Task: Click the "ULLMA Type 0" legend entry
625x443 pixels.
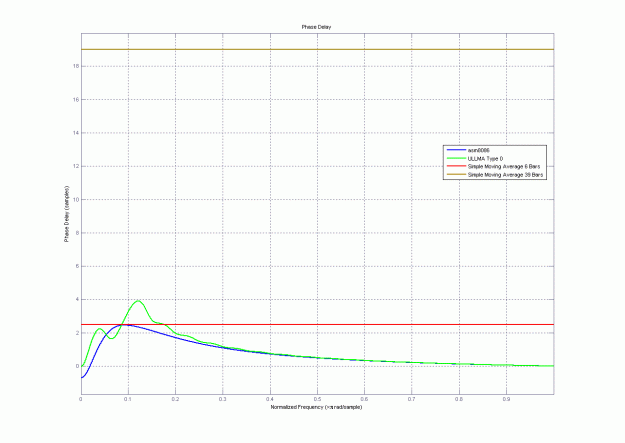Action: coord(485,159)
